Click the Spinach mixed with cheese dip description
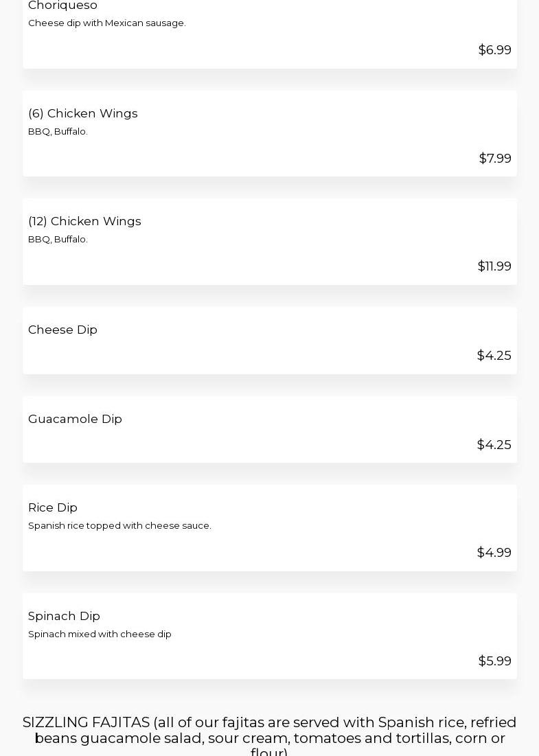Viewport: 539px width, 756px height. pyautogui.click(x=100, y=634)
